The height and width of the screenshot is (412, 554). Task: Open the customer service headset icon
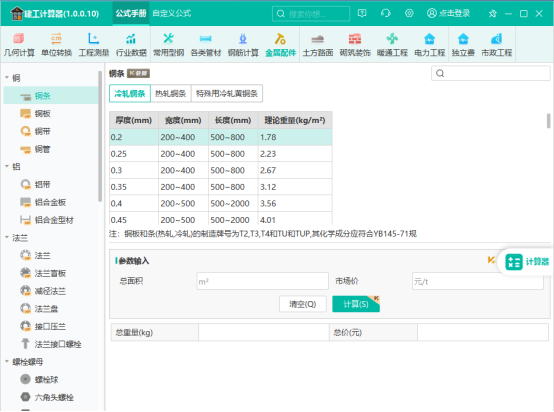[x=385, y=13]
